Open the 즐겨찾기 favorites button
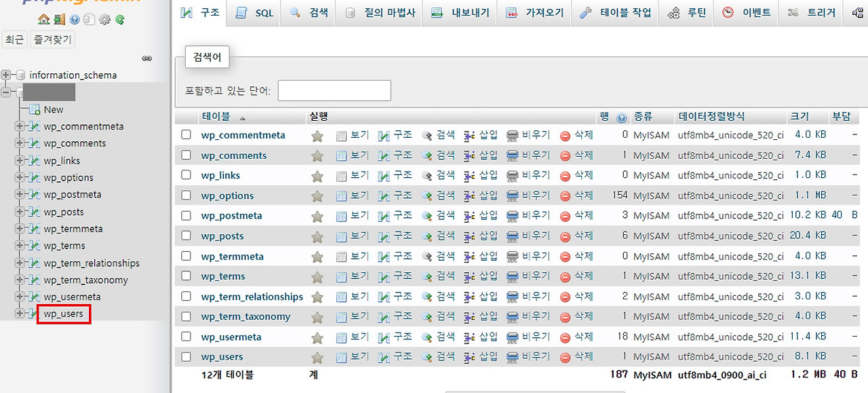Image resolution: width=868 pixels, height=393 pixels. [x=52, y=40]
